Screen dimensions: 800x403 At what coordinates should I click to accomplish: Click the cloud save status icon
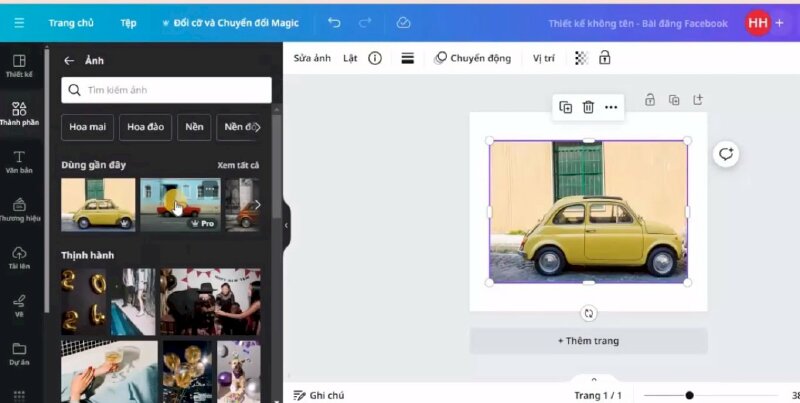[x=403, y=22]
